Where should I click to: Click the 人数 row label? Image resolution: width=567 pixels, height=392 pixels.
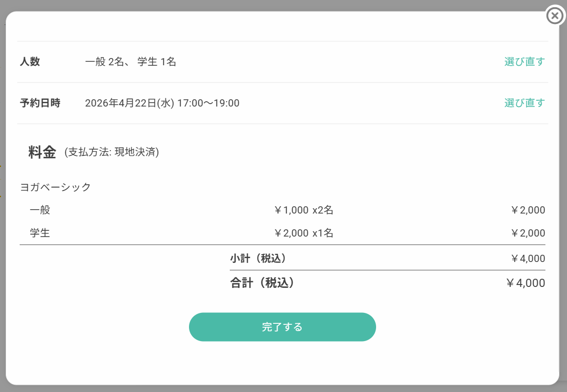(30, 62)
